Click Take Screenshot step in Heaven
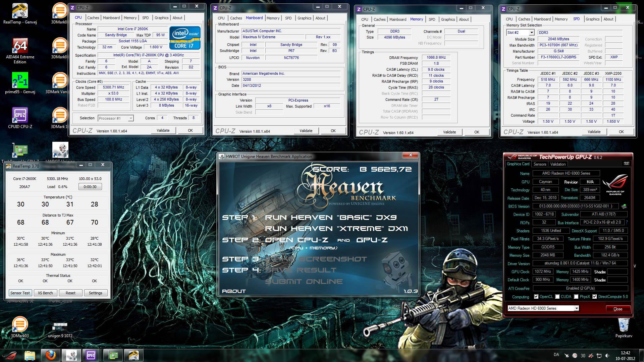Image resolution: width=644 pixels, height=362 pixels. 316,259
